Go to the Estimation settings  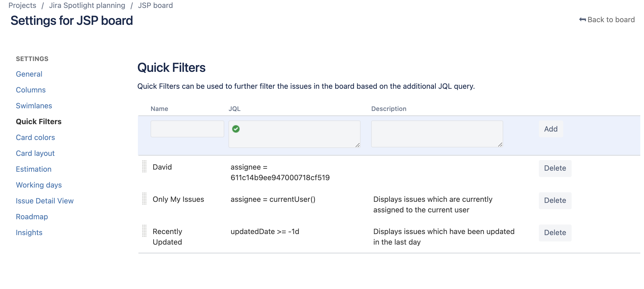[34, 169]
